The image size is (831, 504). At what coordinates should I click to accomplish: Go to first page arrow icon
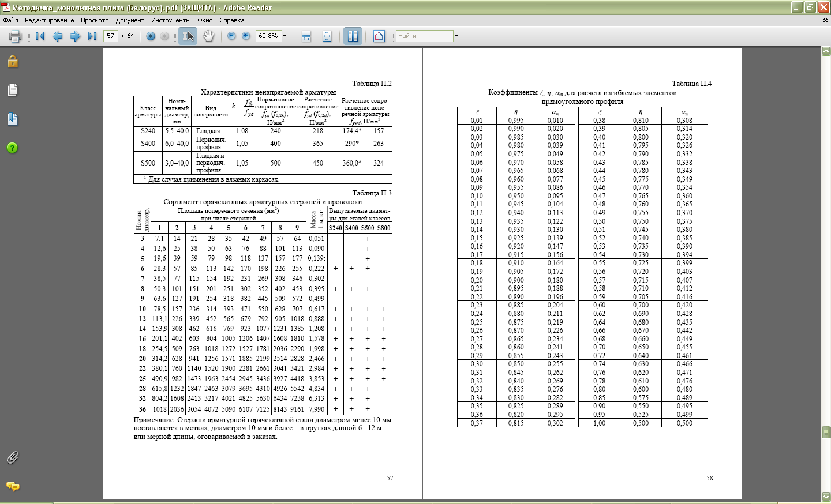[x=40, y=36]
